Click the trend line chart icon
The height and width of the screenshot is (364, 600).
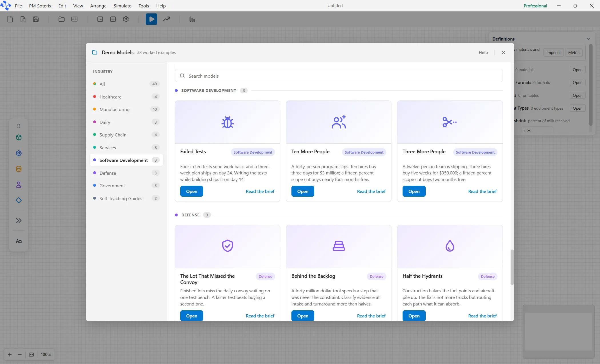[x=167, y=19]
